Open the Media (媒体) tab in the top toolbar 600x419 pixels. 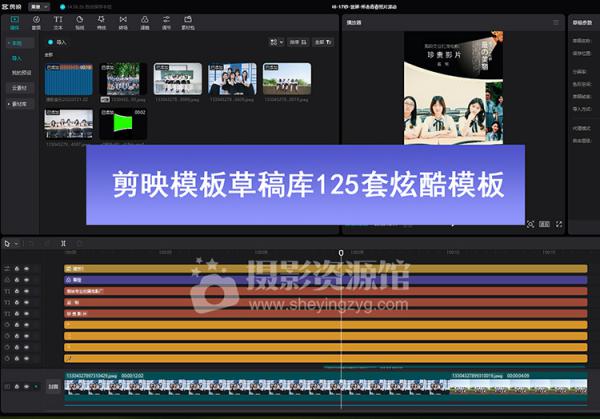point(13,21)
